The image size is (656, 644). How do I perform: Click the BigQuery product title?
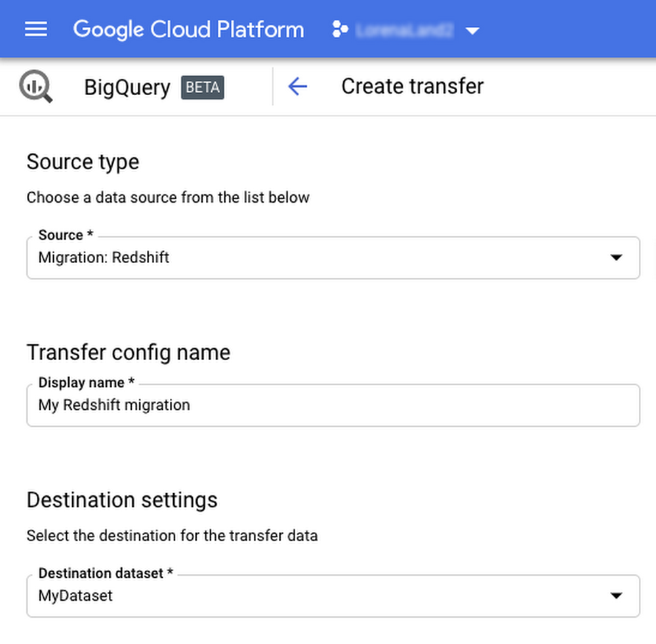click(127, 87)
